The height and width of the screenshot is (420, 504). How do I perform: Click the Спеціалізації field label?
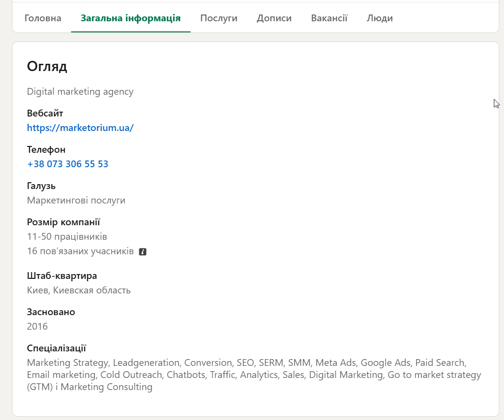pyautogui.click(x=57, y=348)
